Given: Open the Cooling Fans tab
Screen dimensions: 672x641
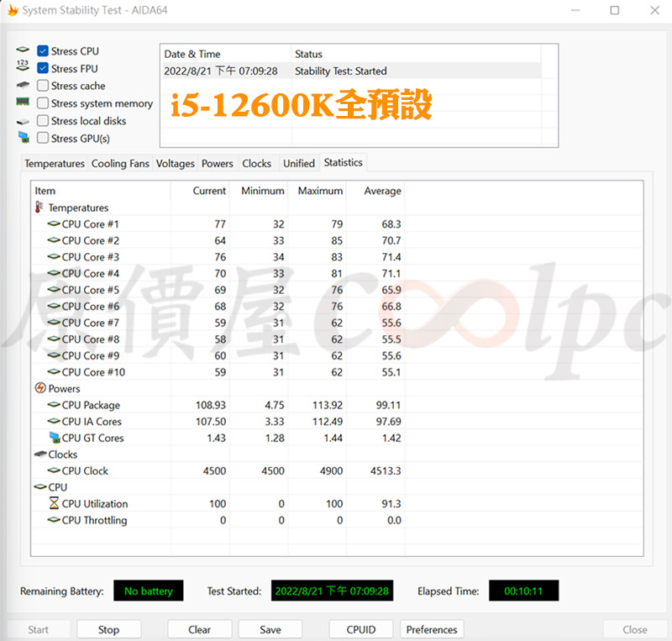Looking at the screenshot, I should (x=120, y=163).
